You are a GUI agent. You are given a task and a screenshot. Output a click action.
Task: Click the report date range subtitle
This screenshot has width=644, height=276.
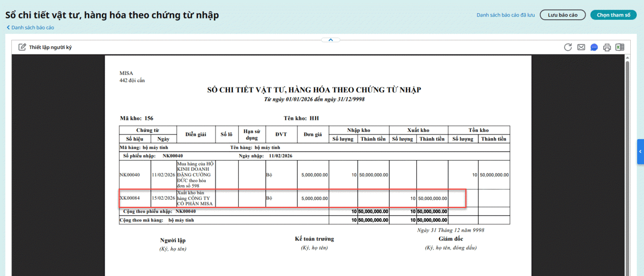tap(314, 99)
